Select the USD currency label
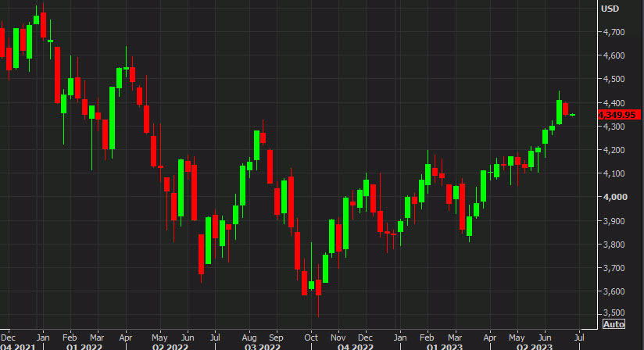This screenshot has width=644, height=350. 610,9
